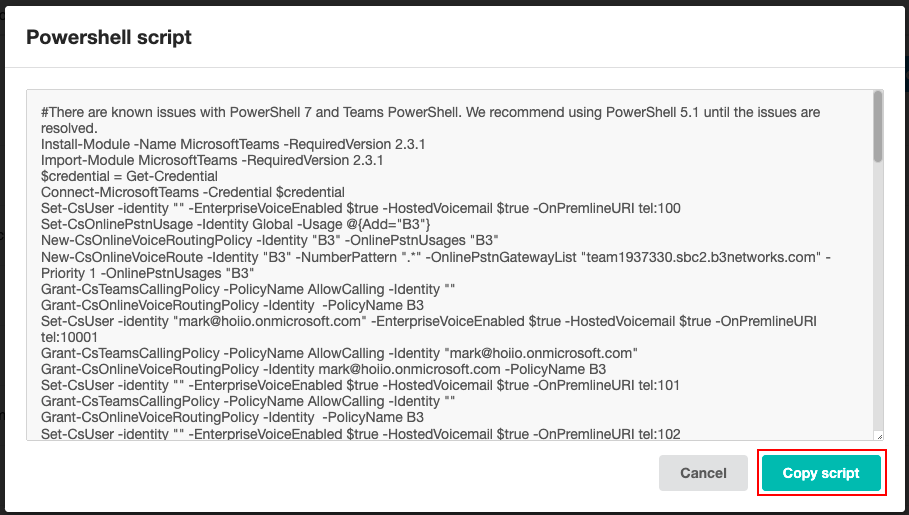The image size is (909, 515).
Task: Click the textarea resize grip icon
Action: pos(879,436)
